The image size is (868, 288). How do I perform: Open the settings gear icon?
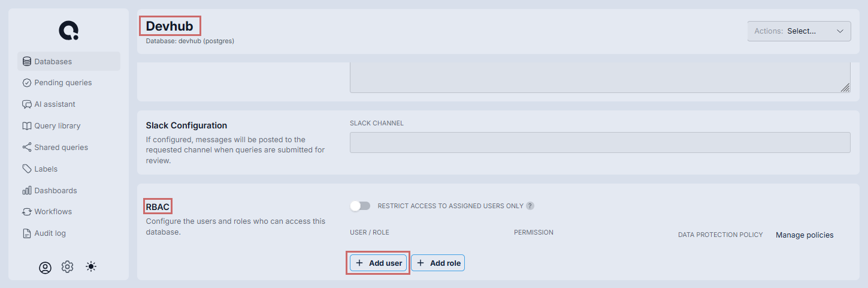pyautogui.click(x=68, y=267)
